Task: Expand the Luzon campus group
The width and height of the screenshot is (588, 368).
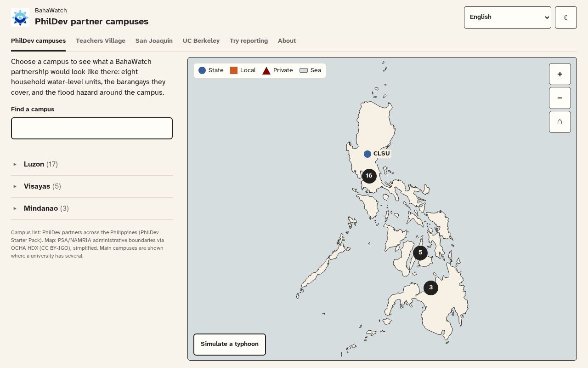Action: pos(92,164)
